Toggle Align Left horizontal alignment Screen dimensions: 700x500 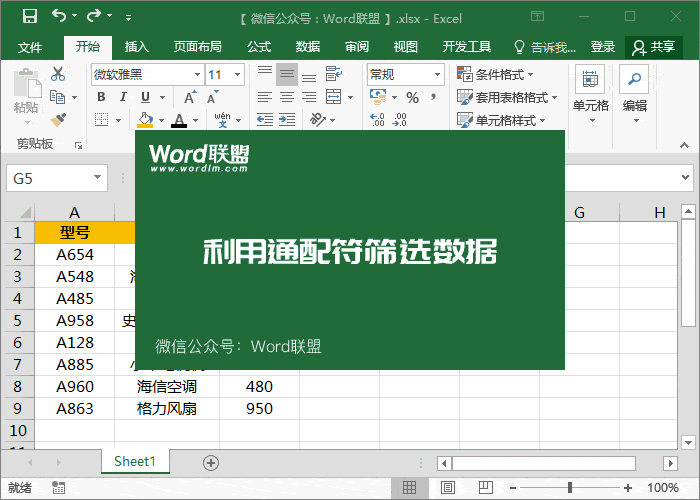coord(265,97)
